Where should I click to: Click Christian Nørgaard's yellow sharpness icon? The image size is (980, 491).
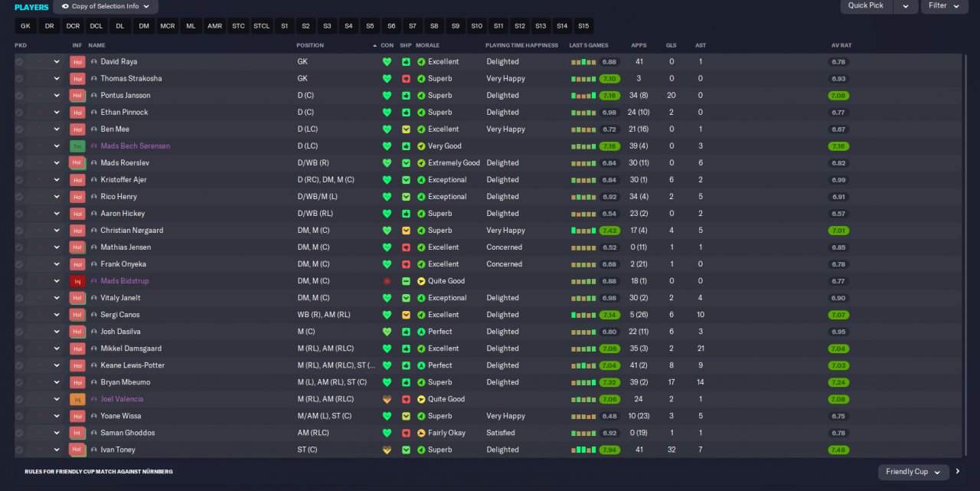406,230
